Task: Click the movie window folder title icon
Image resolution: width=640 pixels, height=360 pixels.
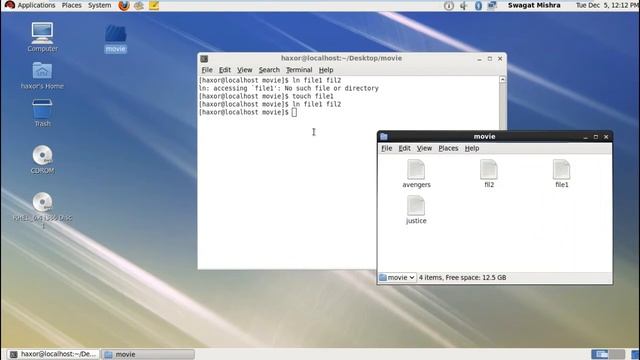Action: pos(384,137)
